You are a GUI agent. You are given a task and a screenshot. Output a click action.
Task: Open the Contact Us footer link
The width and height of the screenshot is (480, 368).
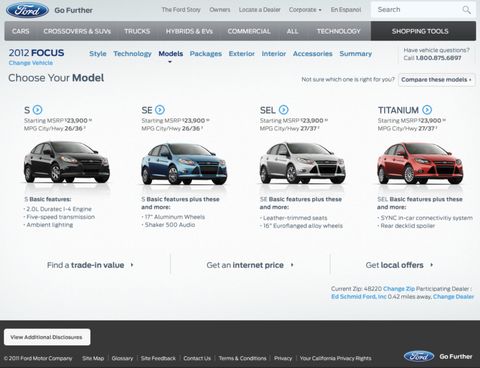197,358
